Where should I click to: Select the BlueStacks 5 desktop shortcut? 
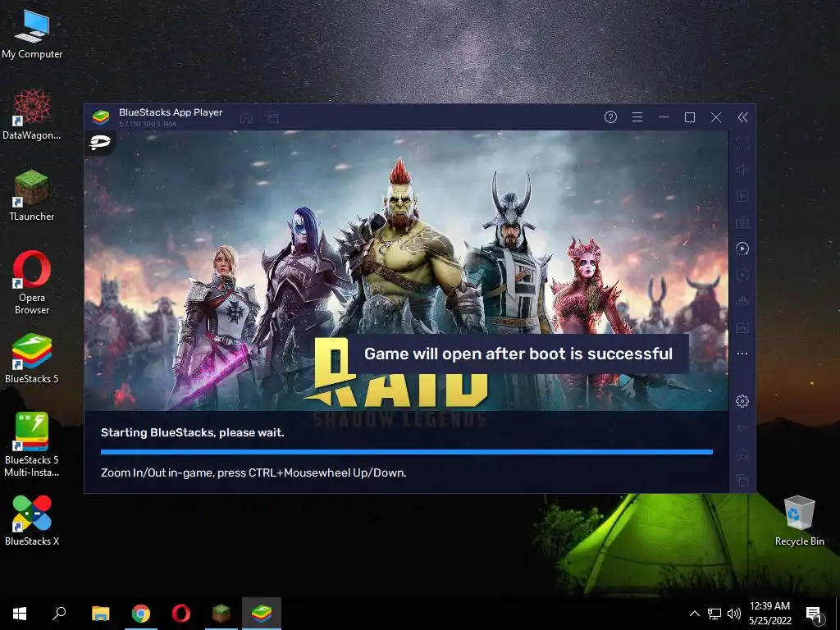pos(32,358)
